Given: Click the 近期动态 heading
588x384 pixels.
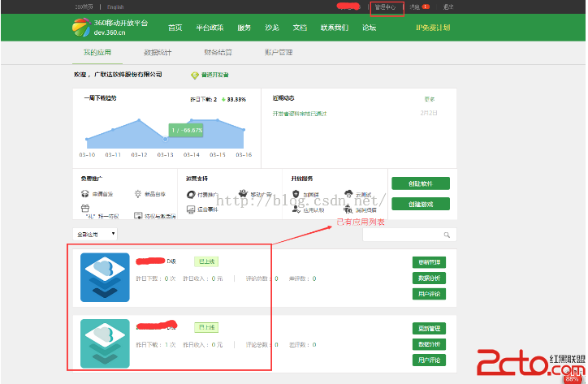Looking at the screenshot, I should click(x=283, y=98).
